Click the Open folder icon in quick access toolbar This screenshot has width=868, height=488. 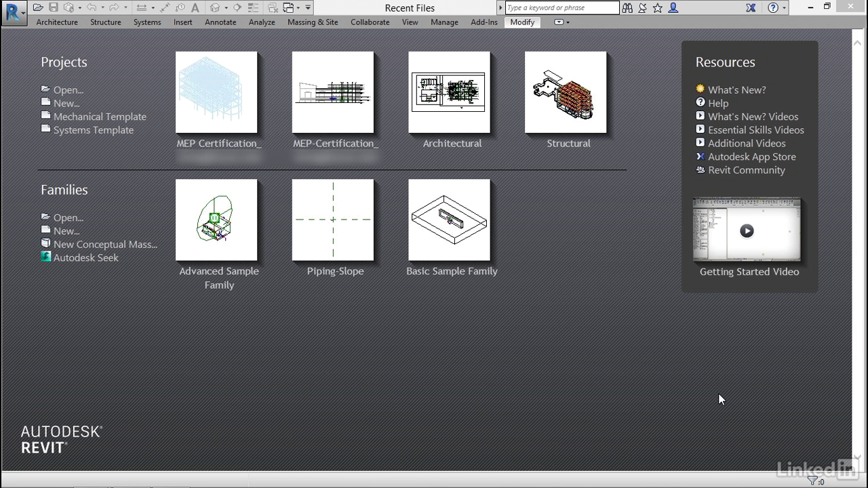[x=38, y=7]
